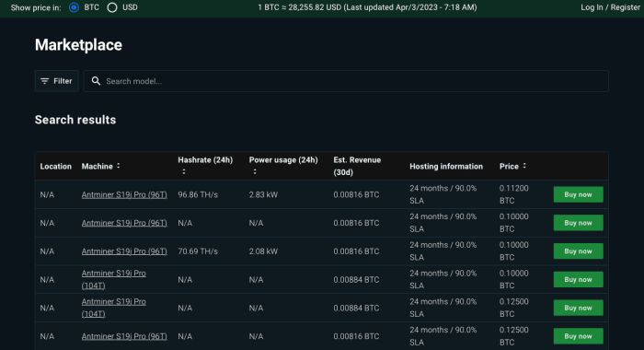
Task: Sort by Price column arrows
Action: coord(524,166)
